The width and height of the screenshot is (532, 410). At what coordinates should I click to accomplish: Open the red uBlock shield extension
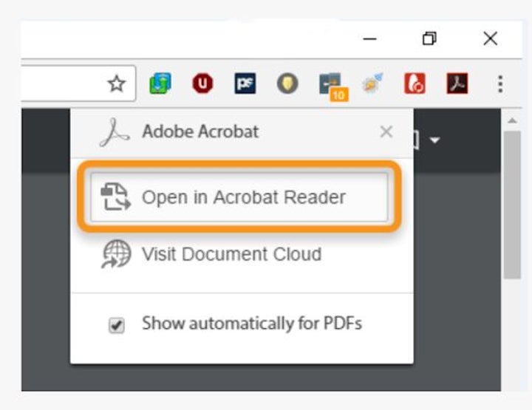pos(202,83)
